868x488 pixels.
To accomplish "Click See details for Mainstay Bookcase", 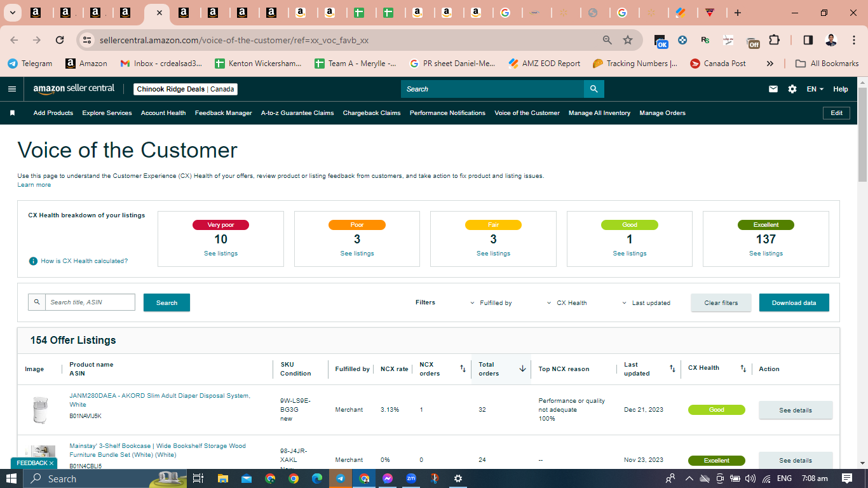I will pyautogui.click(x=796, y=460).
